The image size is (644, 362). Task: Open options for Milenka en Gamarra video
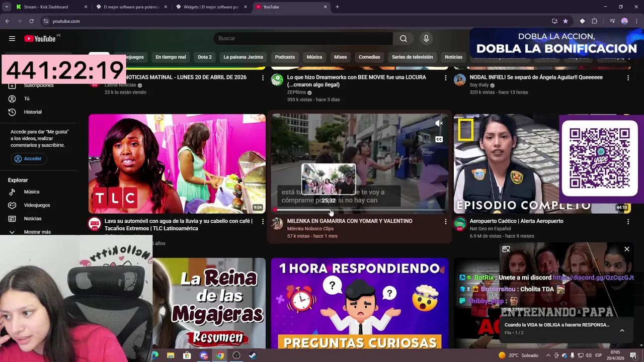tap(445, 222)
